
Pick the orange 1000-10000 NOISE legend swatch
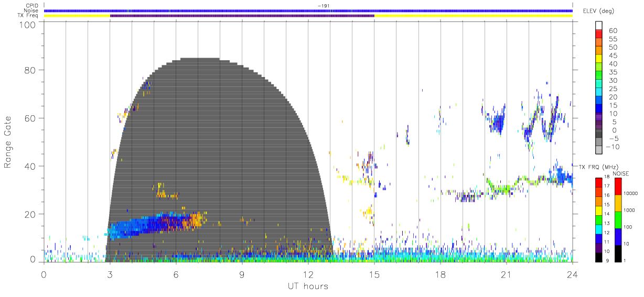[x=617, y=203]
